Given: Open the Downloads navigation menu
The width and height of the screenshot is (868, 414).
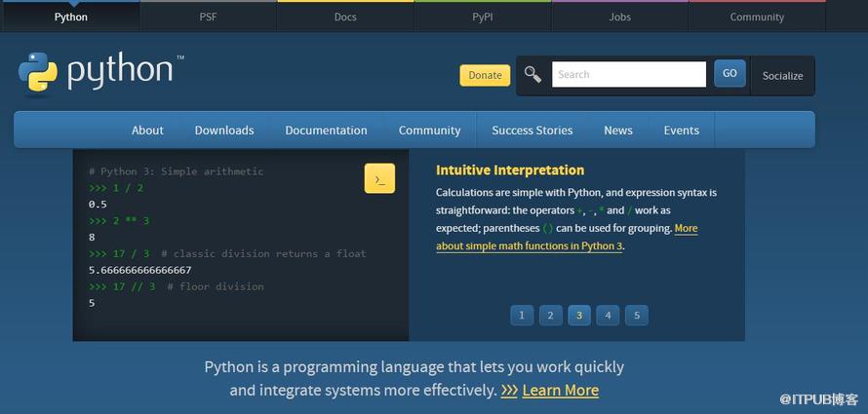Looking at the screenshot, I should coord(224,131).
